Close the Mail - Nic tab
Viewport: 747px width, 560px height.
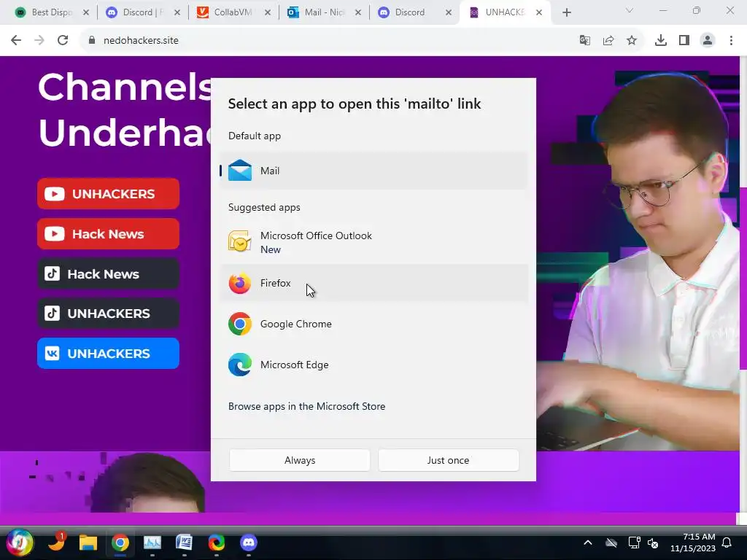(x=358, y=13)
